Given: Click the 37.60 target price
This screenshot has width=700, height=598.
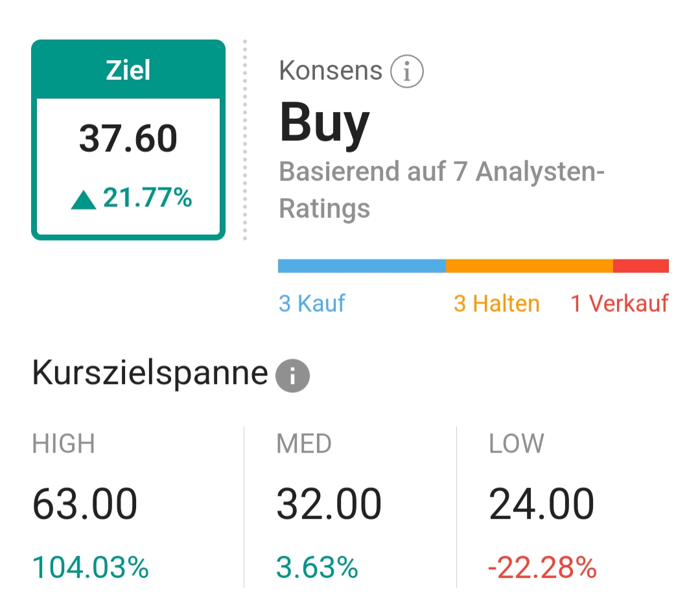Looking at the screenshot, I should (x=128, y=138).
